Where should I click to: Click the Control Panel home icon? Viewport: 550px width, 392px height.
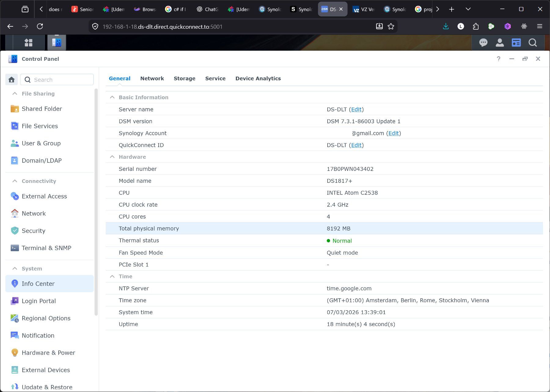[12, 80]
